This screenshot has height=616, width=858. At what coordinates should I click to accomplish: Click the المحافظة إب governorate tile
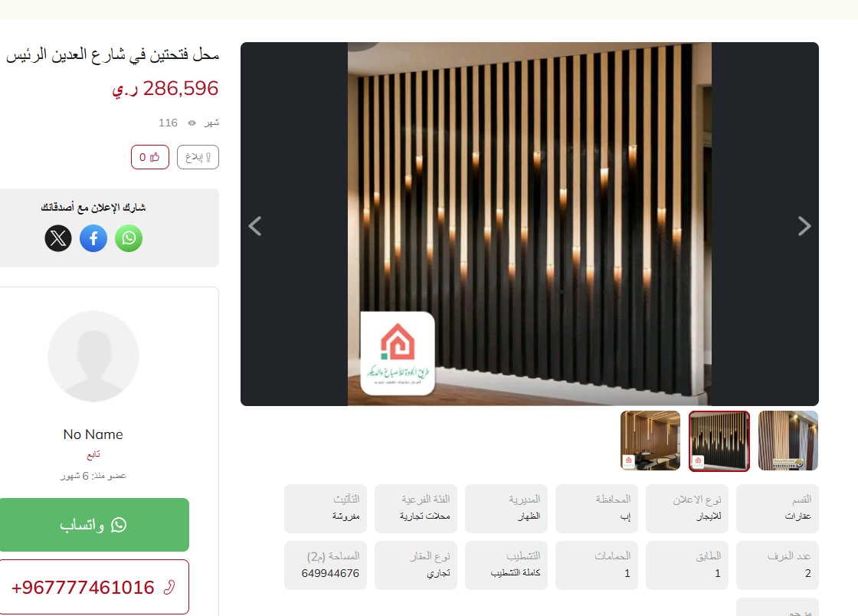point(597,508)
